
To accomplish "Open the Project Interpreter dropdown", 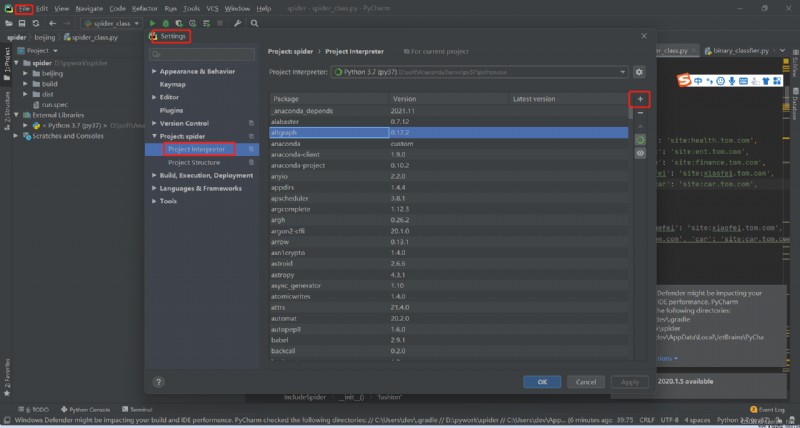I will [480, 72].
